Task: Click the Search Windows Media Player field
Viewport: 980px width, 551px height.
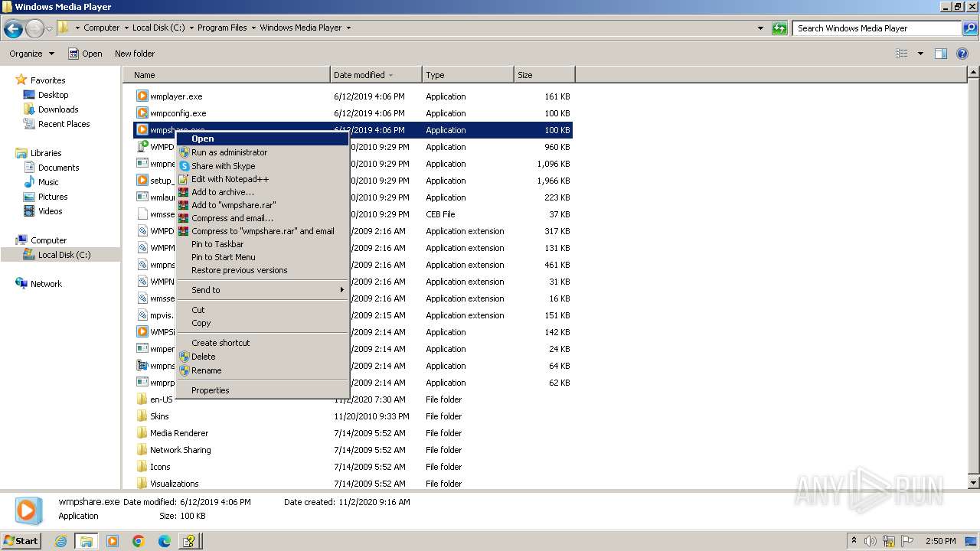Action: pyautogui.click(x=877, y=28)
